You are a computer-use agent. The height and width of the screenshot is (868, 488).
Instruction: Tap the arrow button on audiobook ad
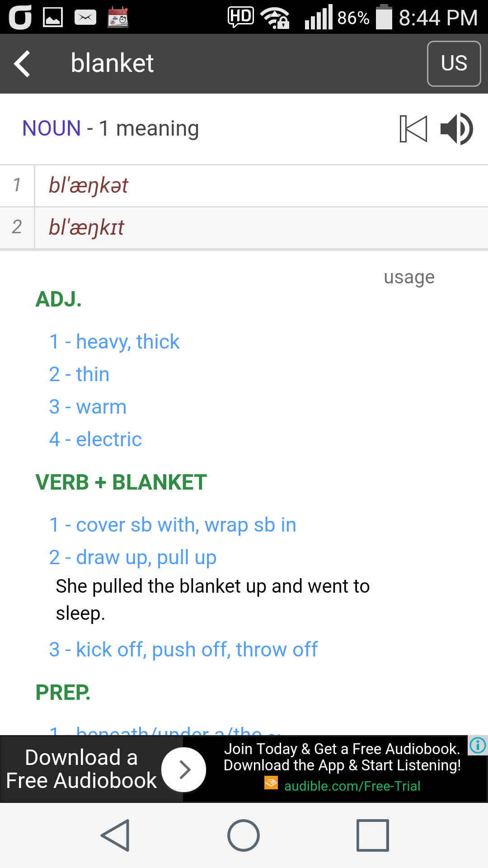tap(183, 769)
